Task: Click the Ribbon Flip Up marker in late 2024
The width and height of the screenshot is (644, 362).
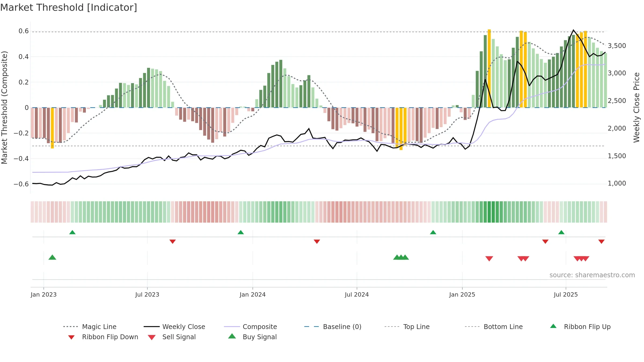Action: (433, 232)
